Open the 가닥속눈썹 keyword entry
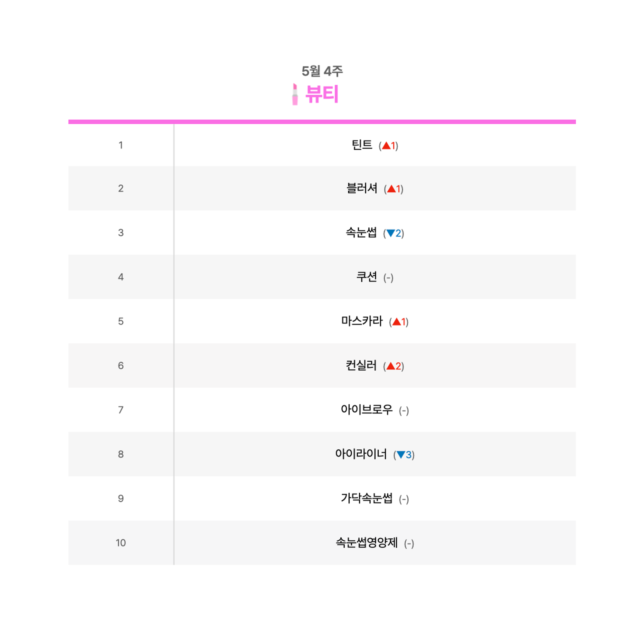The height and width of the screenshot is (644, 644). (x=367, y=498)
